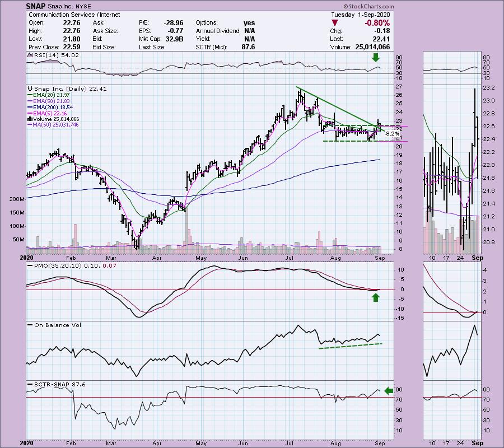Select the Options value yes

pyautogui.click(x=249, y=23)
